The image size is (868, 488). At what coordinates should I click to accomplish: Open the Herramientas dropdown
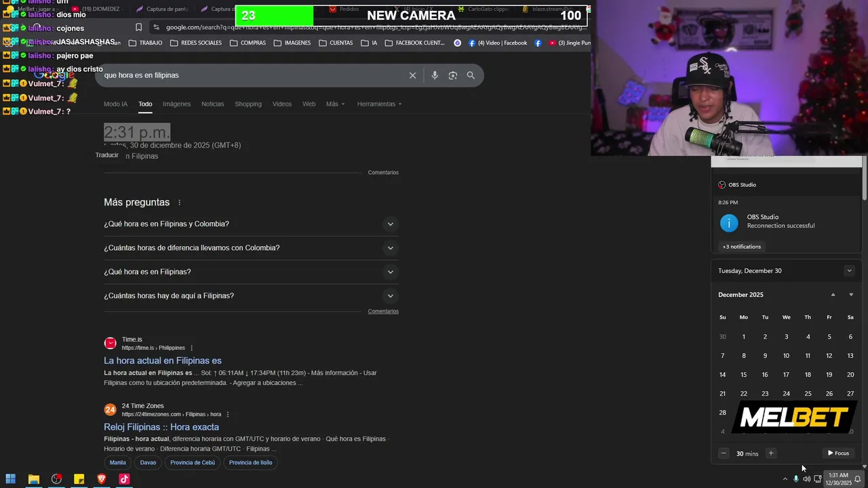[x=379, y=104]
